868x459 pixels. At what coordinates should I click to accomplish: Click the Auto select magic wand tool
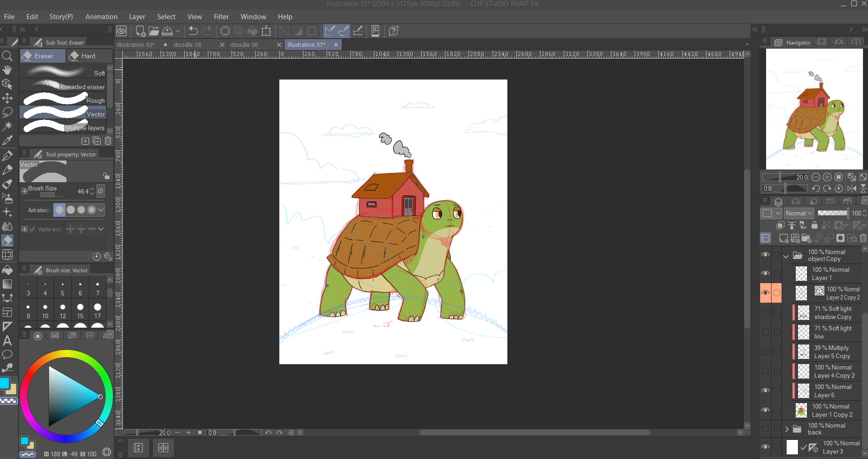click(7, 126)
